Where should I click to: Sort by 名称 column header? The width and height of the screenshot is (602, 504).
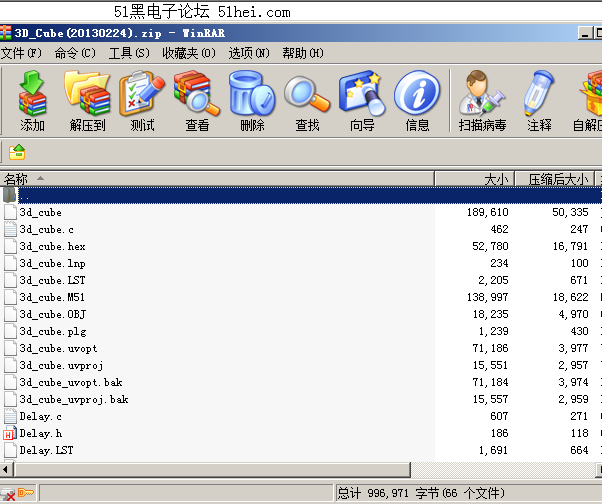[217, 179]
